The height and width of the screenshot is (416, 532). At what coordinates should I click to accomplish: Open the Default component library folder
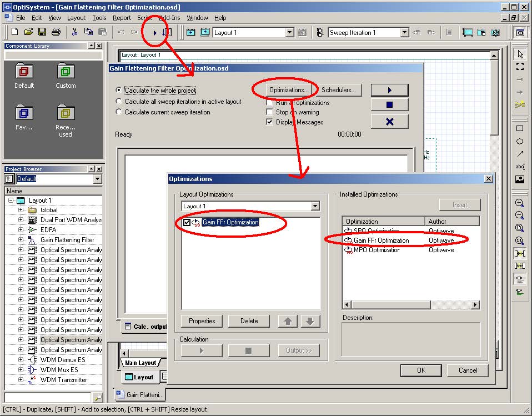[24, 76]
